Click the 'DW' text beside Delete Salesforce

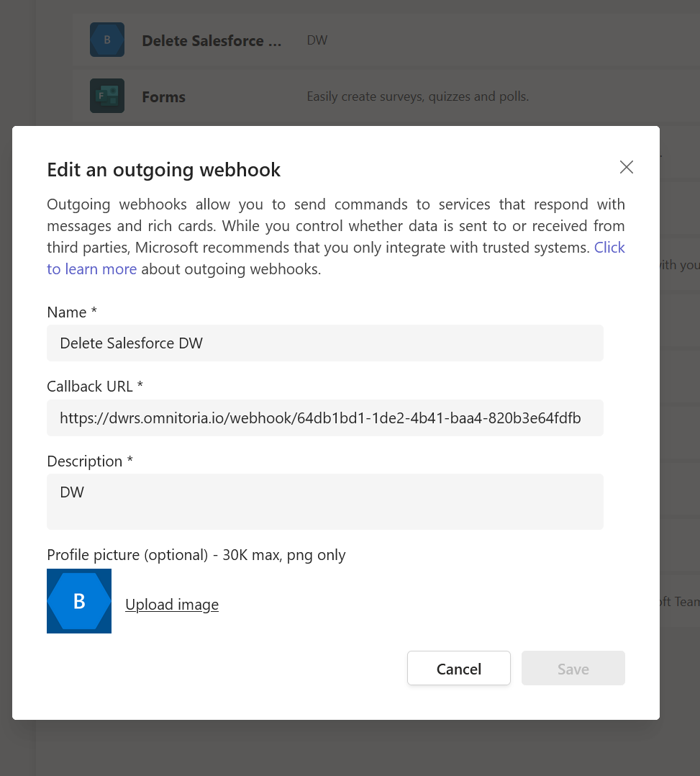coord(317,40)
